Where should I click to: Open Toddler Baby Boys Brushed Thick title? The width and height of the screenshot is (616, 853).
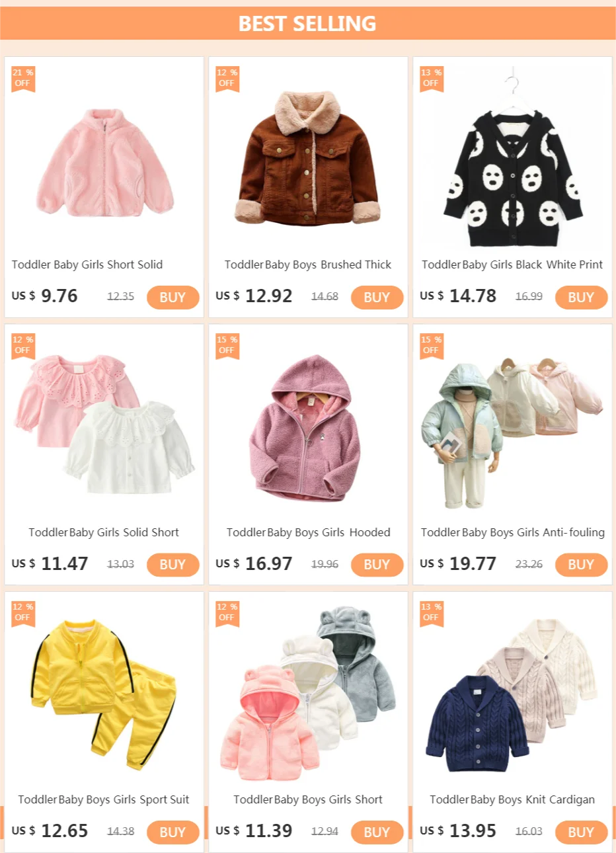308,264
